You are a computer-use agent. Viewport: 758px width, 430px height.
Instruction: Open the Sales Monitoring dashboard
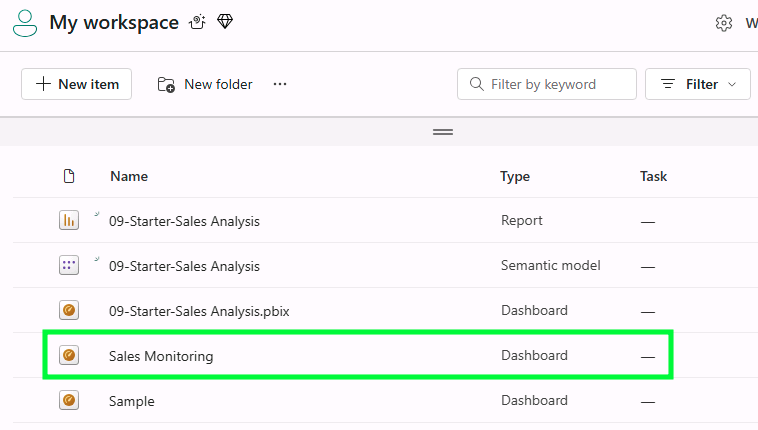point(161,356)
